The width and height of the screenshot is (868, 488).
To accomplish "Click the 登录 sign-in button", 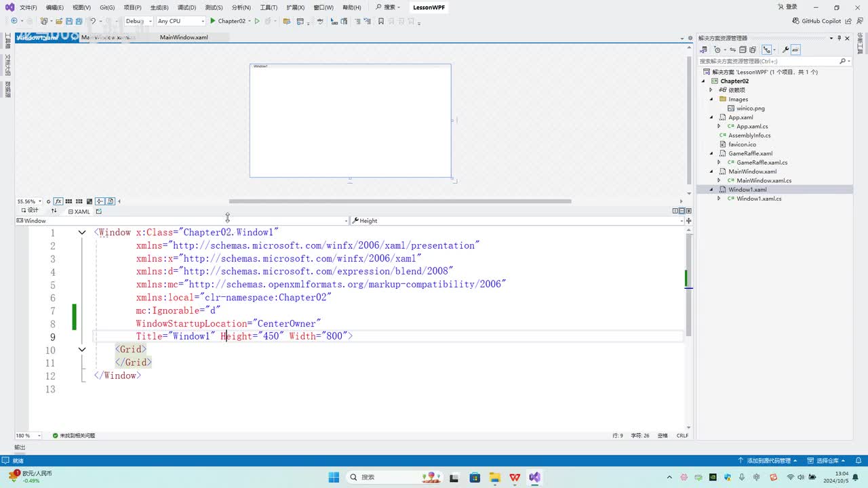I will tap(787, 7).
